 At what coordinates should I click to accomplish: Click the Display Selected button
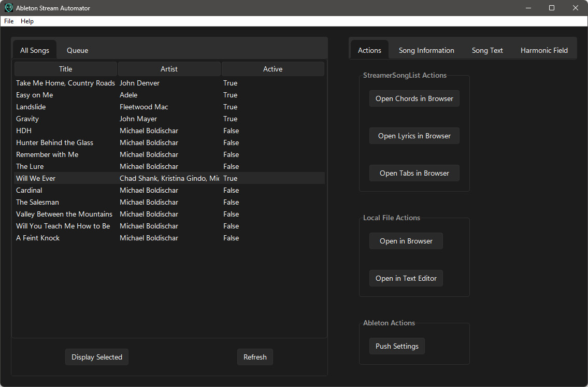pyautogui.click(x=97, y=357)
